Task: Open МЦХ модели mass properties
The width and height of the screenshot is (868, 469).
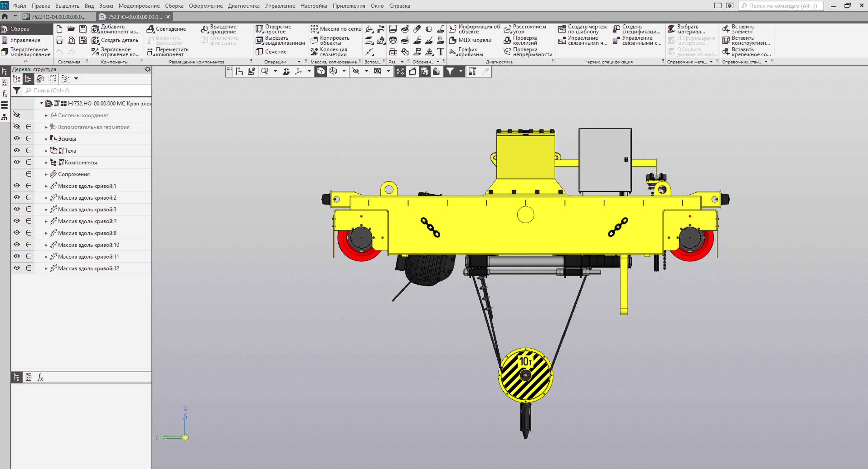Action: pos(453,40)
